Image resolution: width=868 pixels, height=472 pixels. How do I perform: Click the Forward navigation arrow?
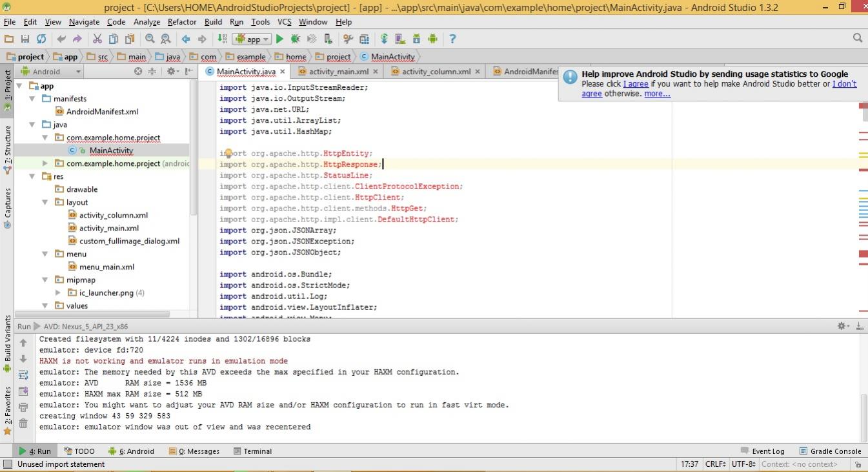pos(202,39)
